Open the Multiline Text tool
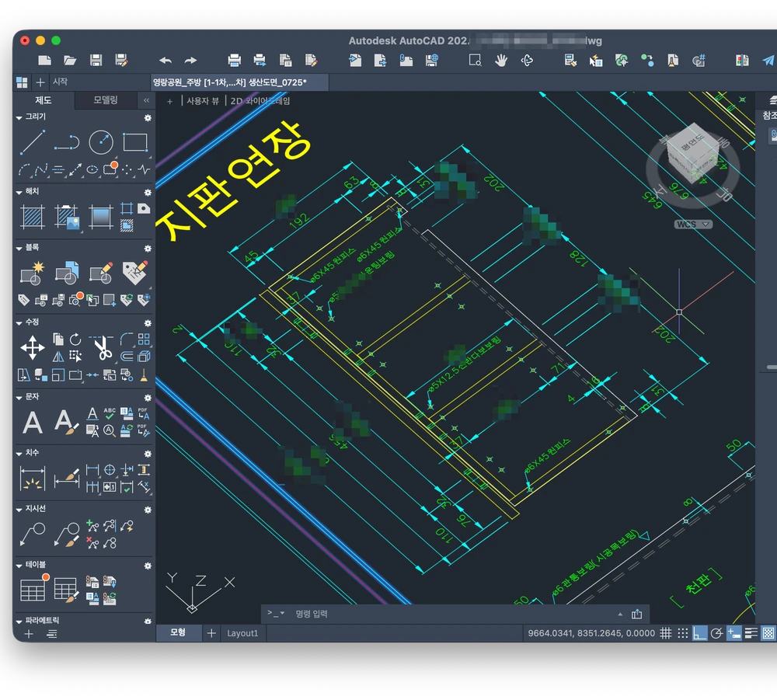 point(33,423)
